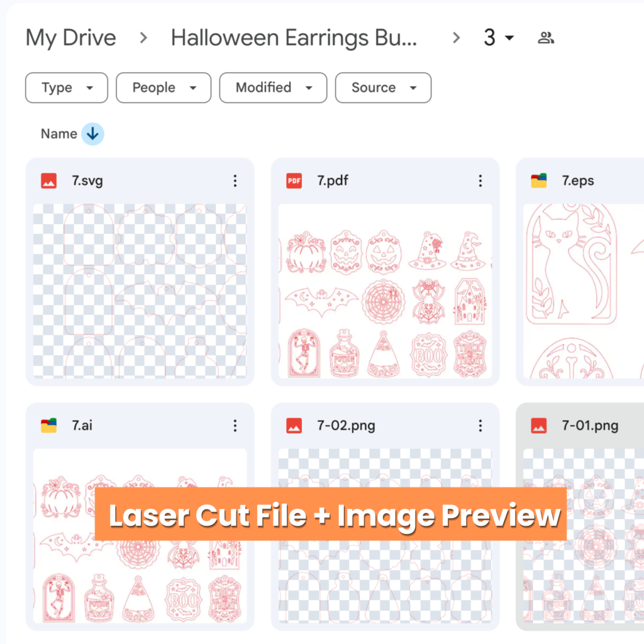The image size is (644, 644).
Task: Open the 7.pdf thumbnail preview
Action: (x=385, y=291)
